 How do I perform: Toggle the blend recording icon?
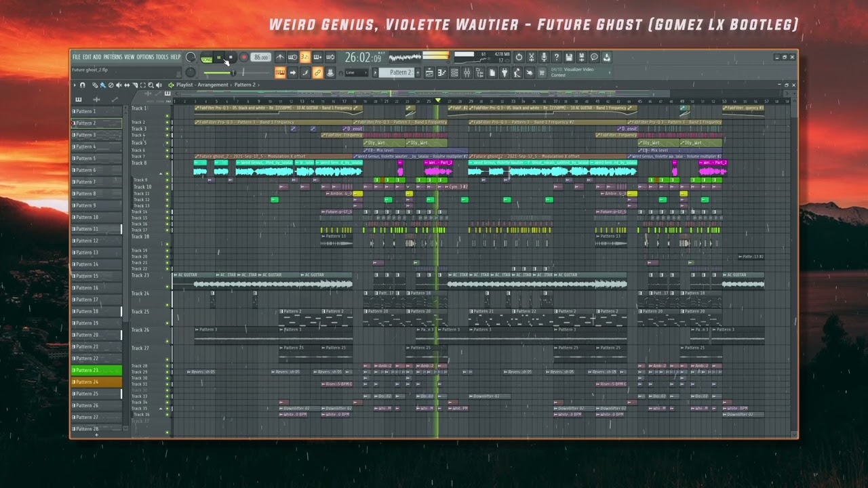pos(317,57)
